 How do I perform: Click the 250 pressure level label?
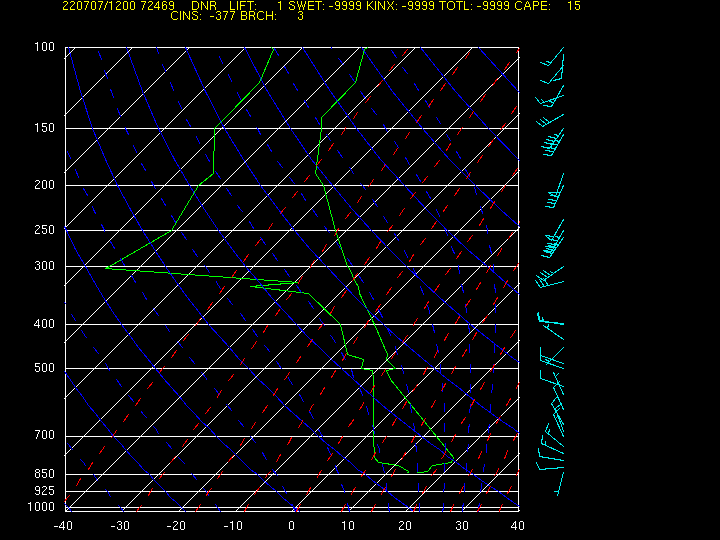pyautogui.click(x=45, y=230)
